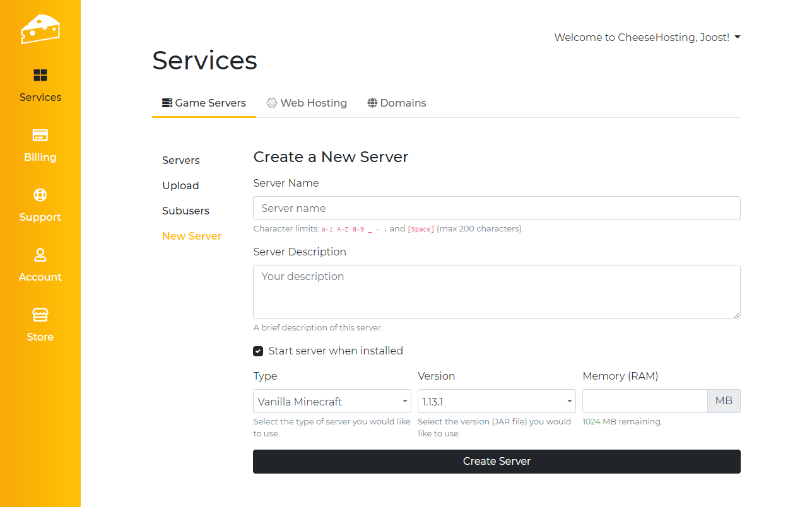The width and height of the screenshot is (812, 507).
Task: Expand the Vanilla Minecraft type dropdown
Action: pyautogui.click(x=332, y=401)
